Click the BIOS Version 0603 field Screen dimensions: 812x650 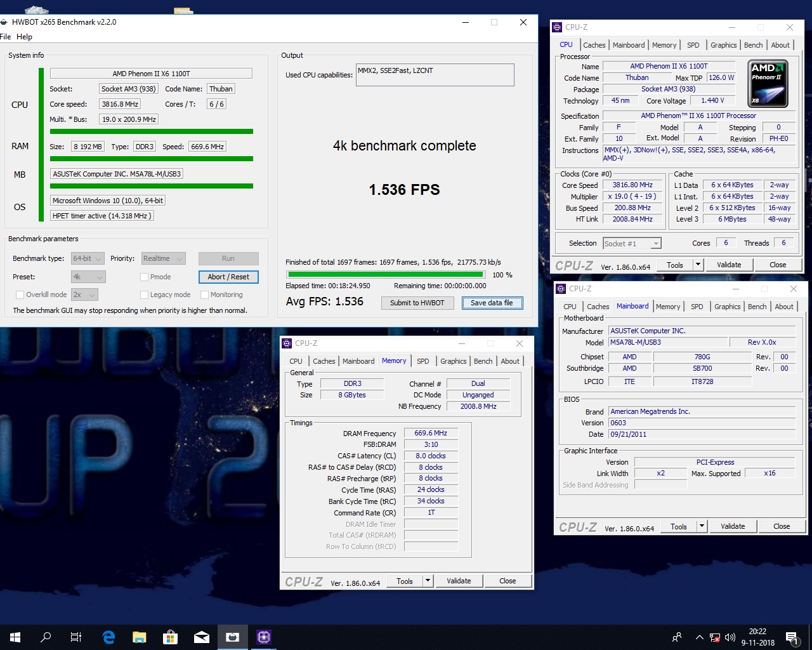[702, 423]
